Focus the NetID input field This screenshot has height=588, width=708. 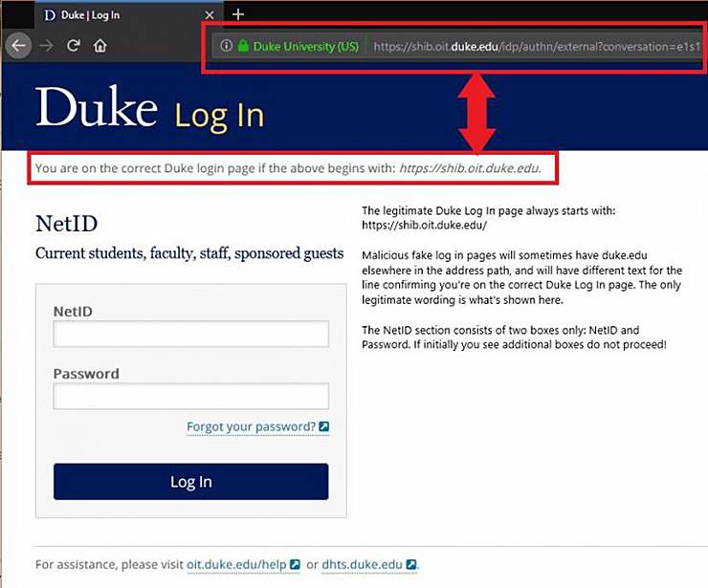191,334
